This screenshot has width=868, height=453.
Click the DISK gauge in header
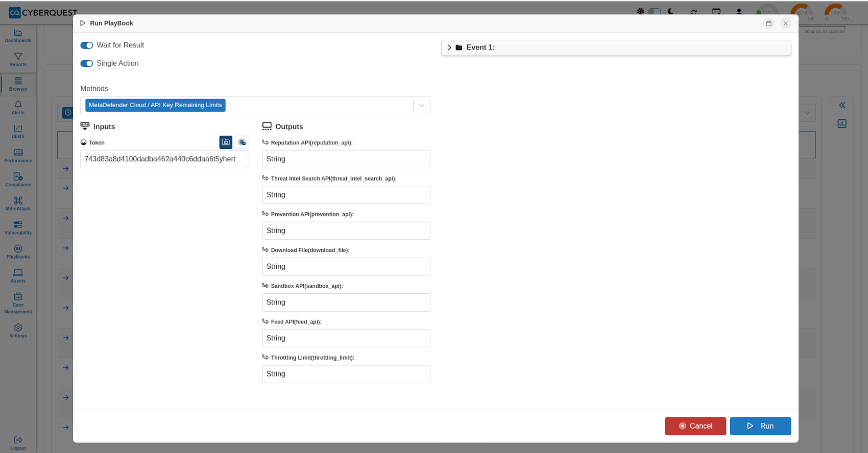[835, 11]
